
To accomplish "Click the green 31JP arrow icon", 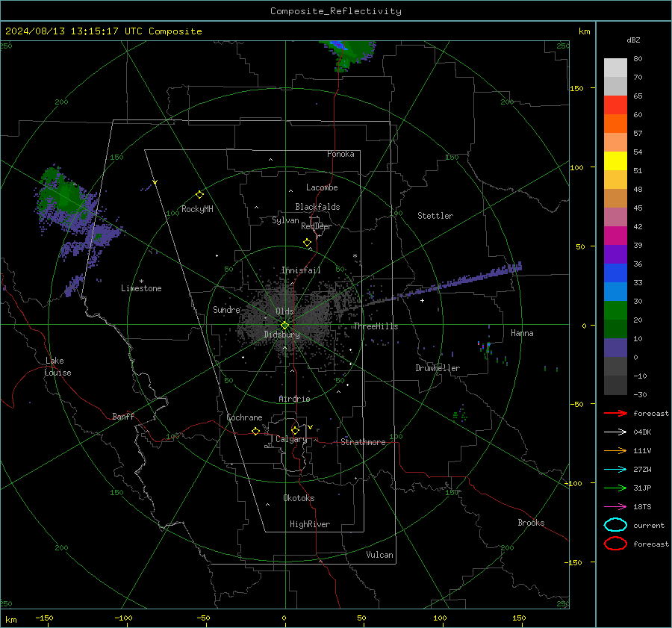I will (x=615, y=488).
